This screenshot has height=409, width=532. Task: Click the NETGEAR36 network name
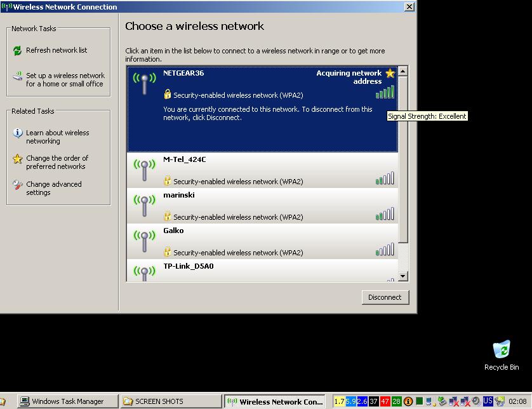[183, 73]
